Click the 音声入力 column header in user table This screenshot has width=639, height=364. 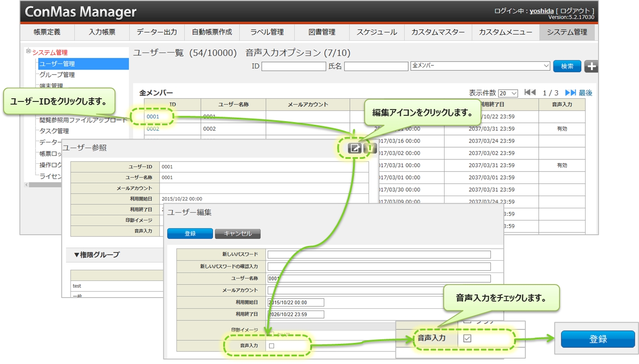562,105
